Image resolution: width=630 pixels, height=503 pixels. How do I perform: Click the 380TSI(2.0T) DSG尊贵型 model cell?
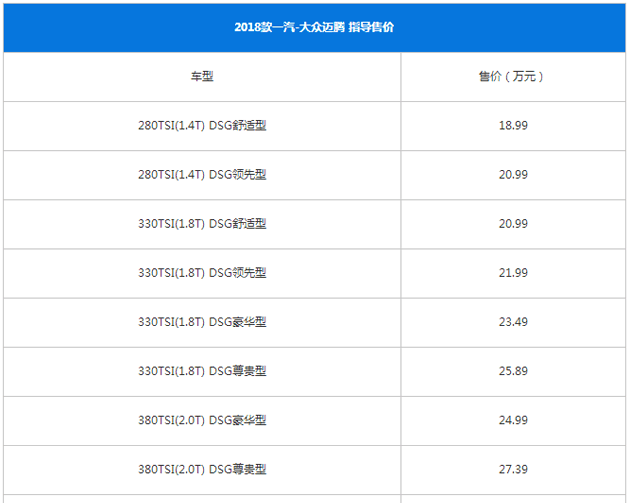click(x=202, y=469)
